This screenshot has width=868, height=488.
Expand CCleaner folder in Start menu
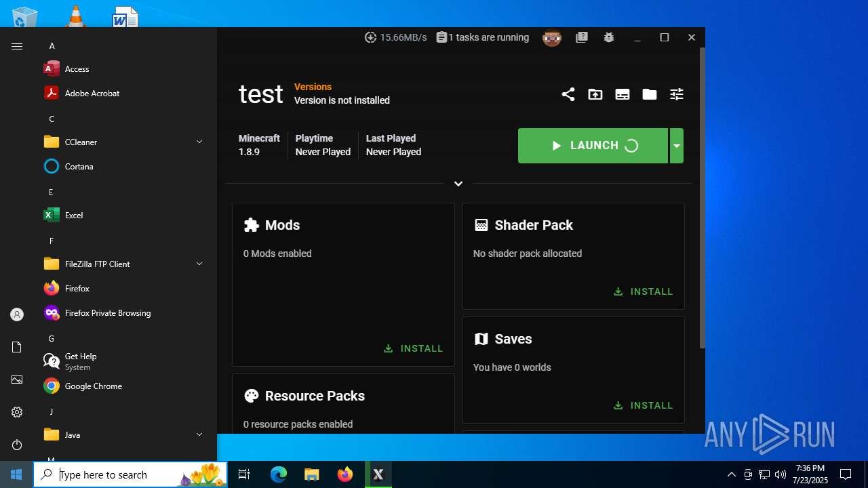tap(125, 142)
